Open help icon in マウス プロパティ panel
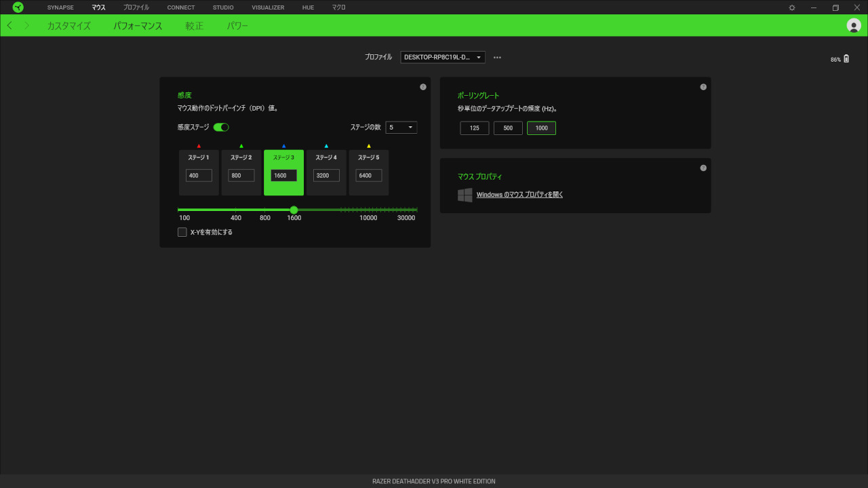Screen dimensions: 868x488 point(703,168)
